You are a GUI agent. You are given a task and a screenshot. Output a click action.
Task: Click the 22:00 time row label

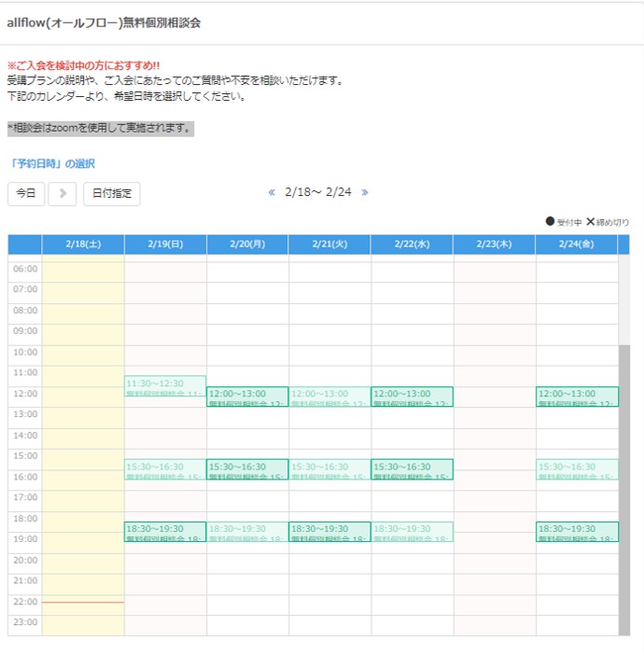[x=25, y=602]
